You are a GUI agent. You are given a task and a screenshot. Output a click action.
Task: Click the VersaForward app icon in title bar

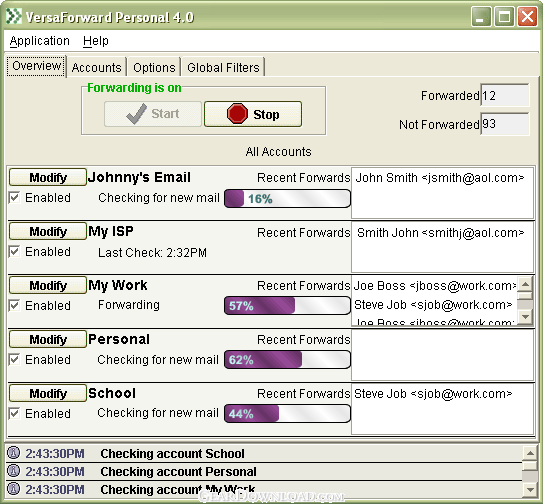tap(14, 16)
